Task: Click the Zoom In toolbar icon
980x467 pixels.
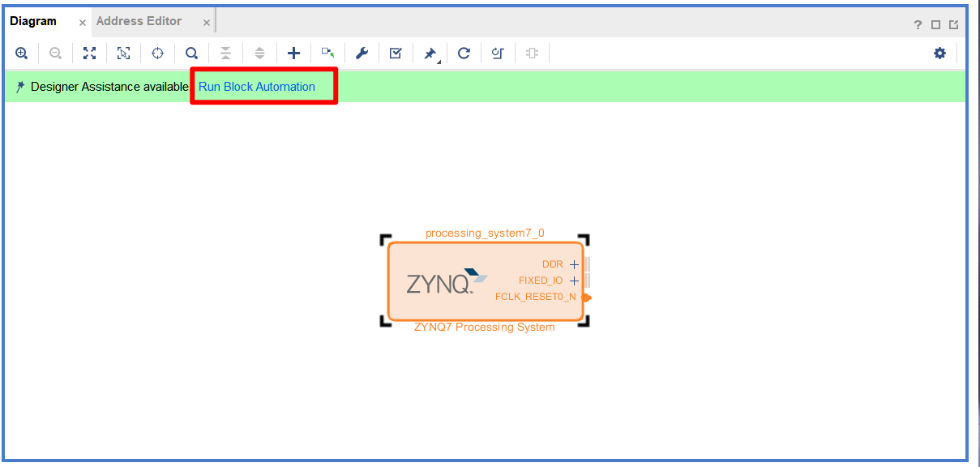Action: tap(22, 54)
